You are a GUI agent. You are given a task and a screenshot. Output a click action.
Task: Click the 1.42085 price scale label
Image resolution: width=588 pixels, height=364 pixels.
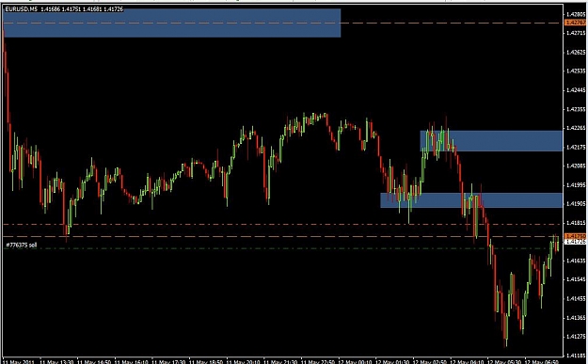pyautogui.click(x=576, y=166)
